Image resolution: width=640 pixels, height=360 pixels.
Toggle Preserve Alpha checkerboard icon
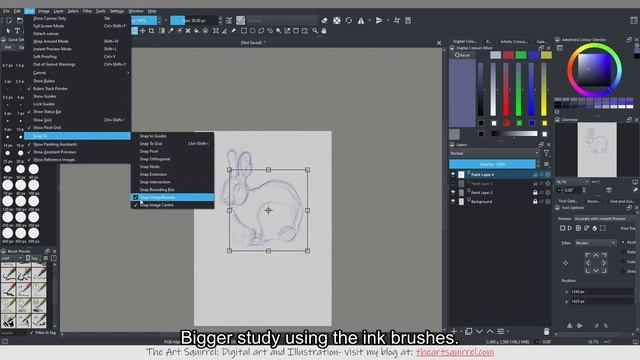(336, 20)
